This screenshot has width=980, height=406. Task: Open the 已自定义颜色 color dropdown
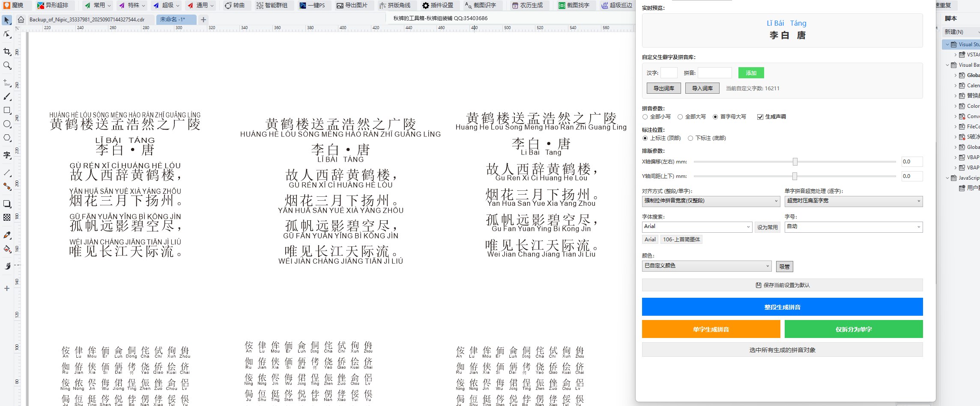(x=707, y=266)
